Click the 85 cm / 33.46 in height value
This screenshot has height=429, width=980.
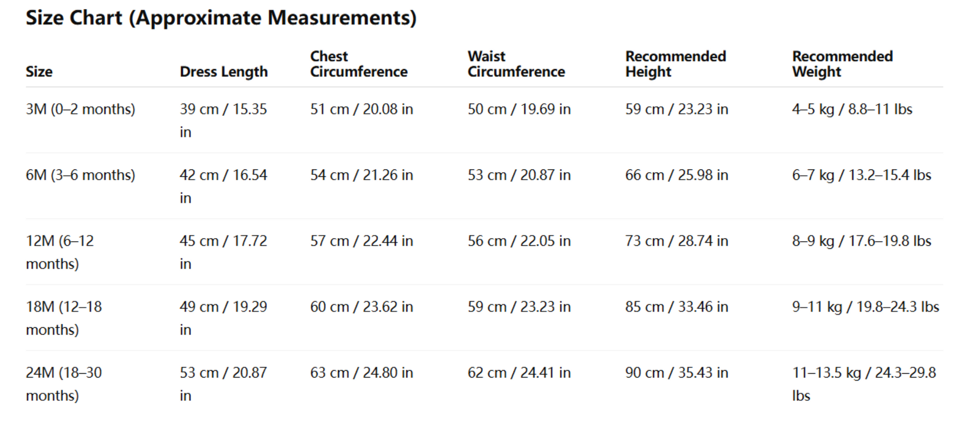pyautogui.click(x=676, y=307)
